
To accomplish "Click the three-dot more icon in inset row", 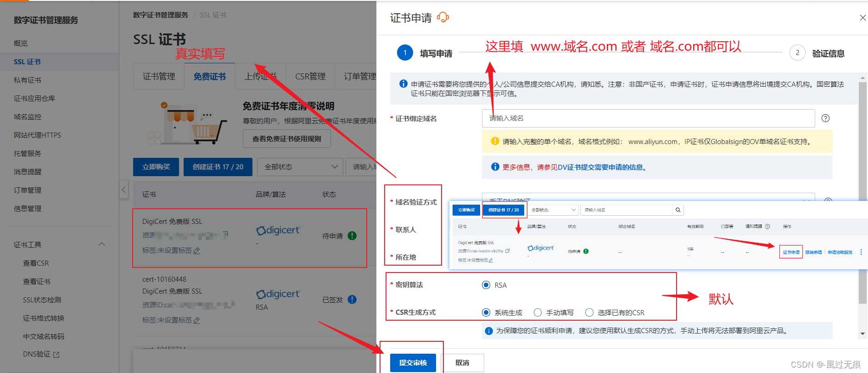I will (861, 252).
